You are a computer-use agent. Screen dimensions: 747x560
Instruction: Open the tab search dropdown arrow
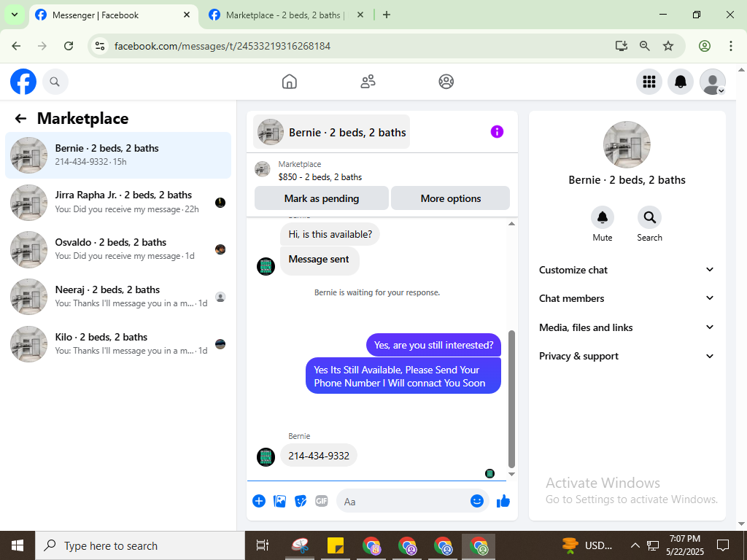15,15
